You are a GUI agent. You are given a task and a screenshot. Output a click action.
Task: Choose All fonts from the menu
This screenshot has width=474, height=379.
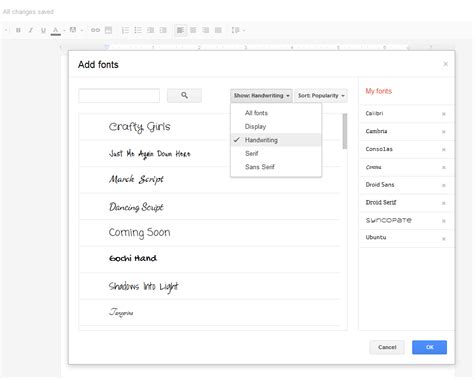(276, 113)
